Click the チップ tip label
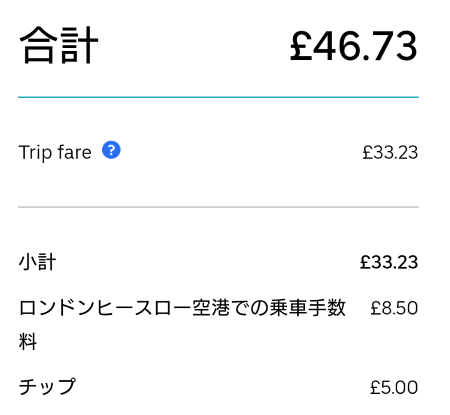The image size is (450, 415). coord(47,387)
